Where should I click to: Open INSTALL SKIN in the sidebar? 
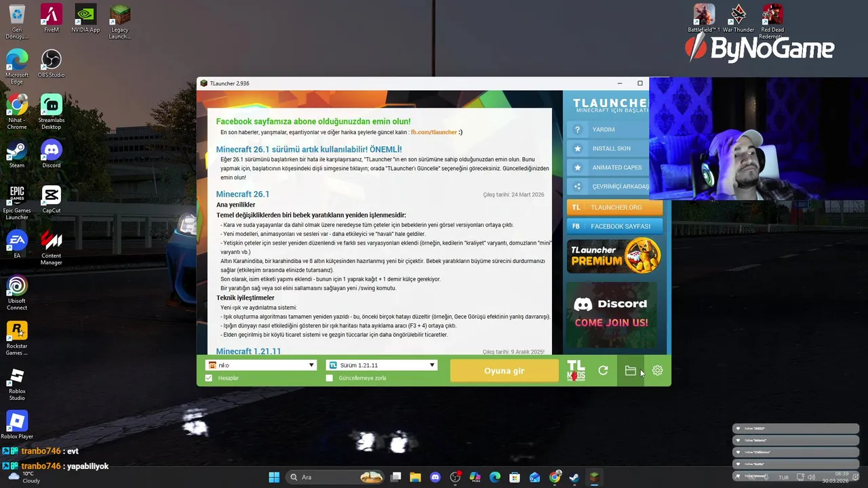coord(608,148)
